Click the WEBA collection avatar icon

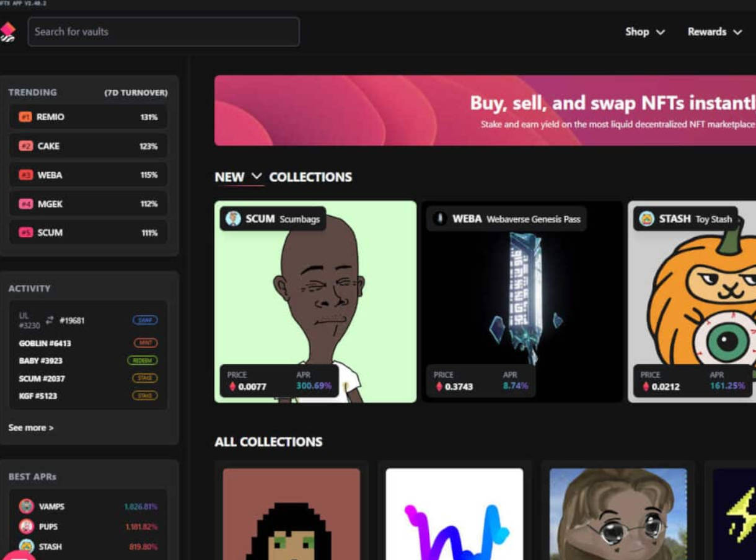tap(440, 219)
